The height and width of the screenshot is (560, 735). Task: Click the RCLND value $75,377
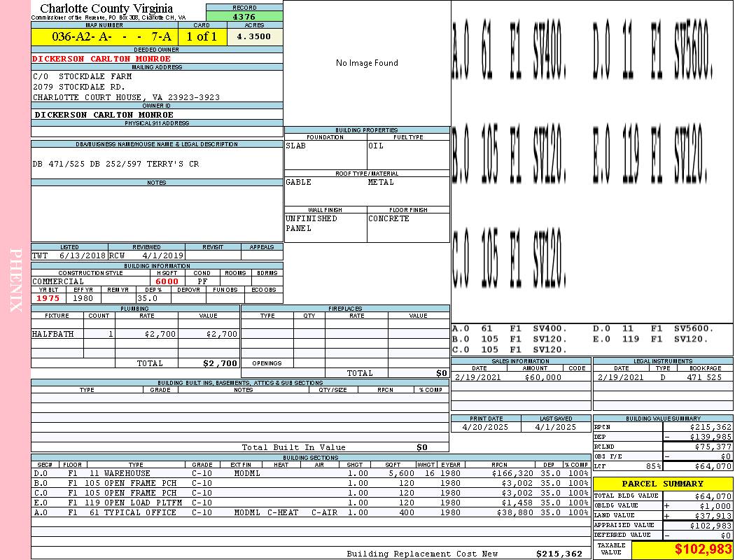[713, 447]
